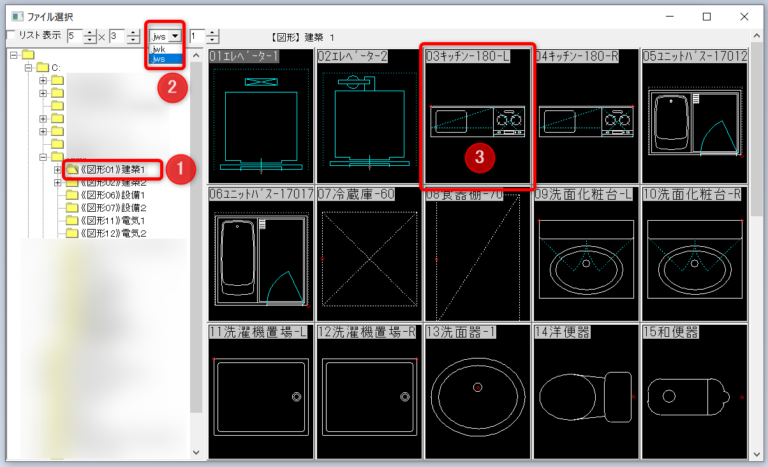
Task: Maximize the ファイル選択 window
Action: coord(706,17)
